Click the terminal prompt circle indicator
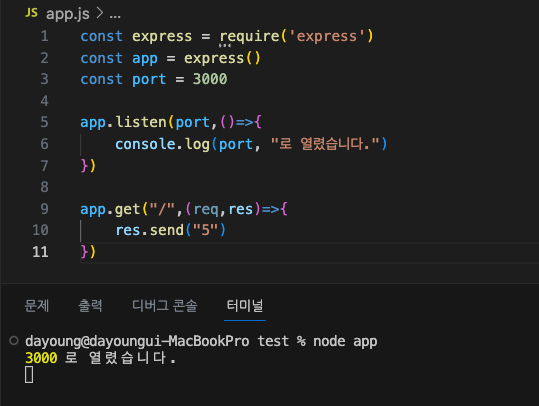 click(x=14, y=340)
